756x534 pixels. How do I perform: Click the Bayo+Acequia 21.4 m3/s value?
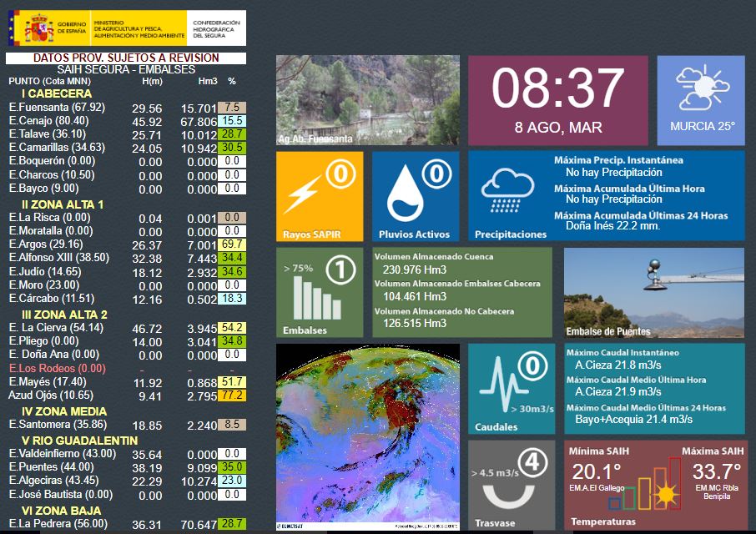click(x=633, y=420)
